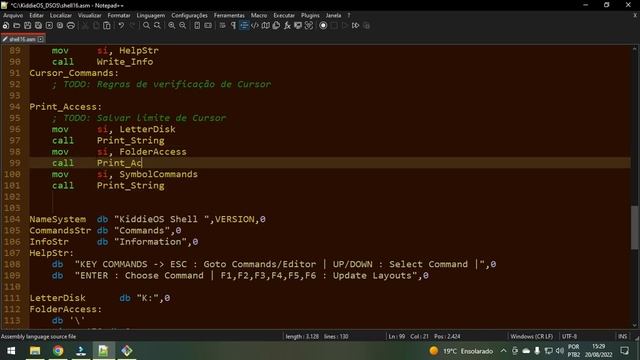Click the Stop recording macro icon
Image resolution: width=640 pixels, height=360 pixels.
[334, 25]
